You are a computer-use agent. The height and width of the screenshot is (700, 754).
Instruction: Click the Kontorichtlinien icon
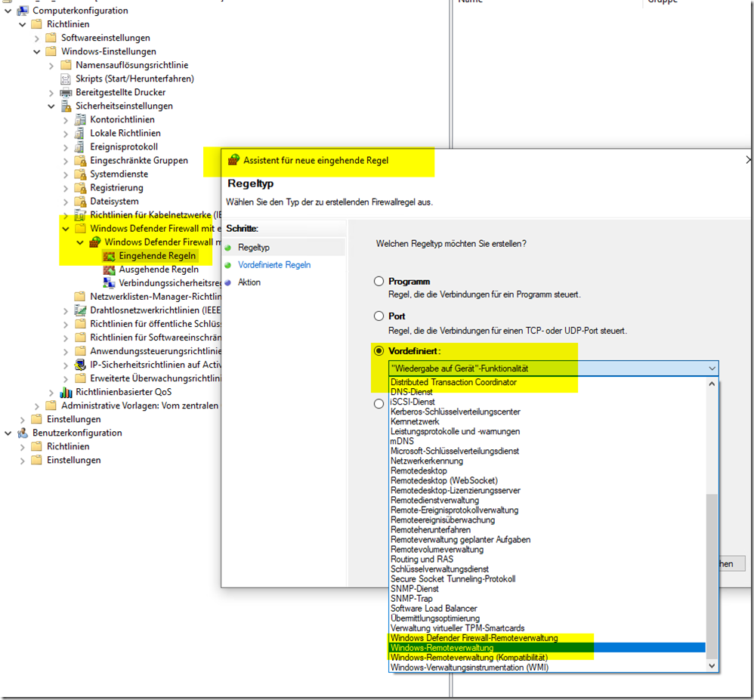pyautogui.click(x=80, y=120)
